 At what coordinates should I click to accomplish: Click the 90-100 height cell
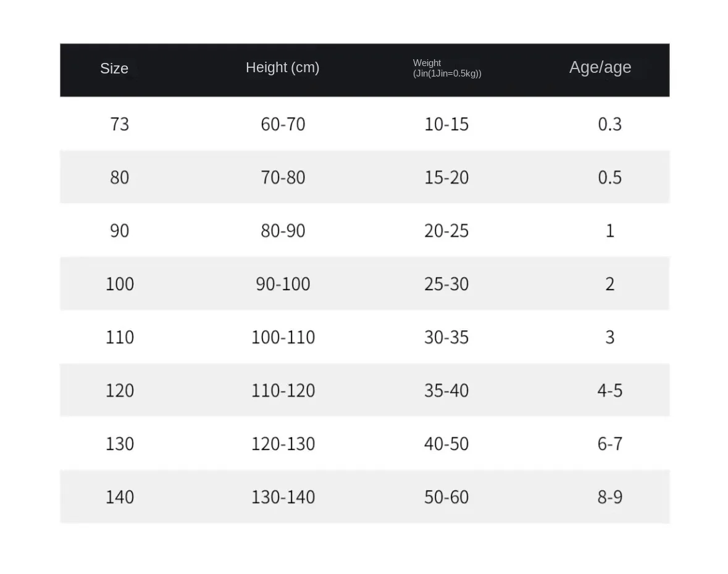(283, 284)
